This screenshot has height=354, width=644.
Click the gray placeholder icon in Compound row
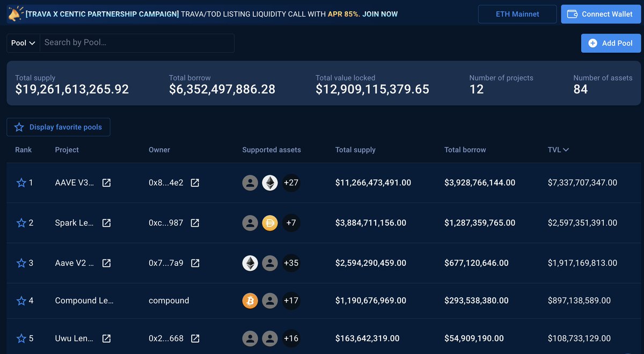coord(270,300)
